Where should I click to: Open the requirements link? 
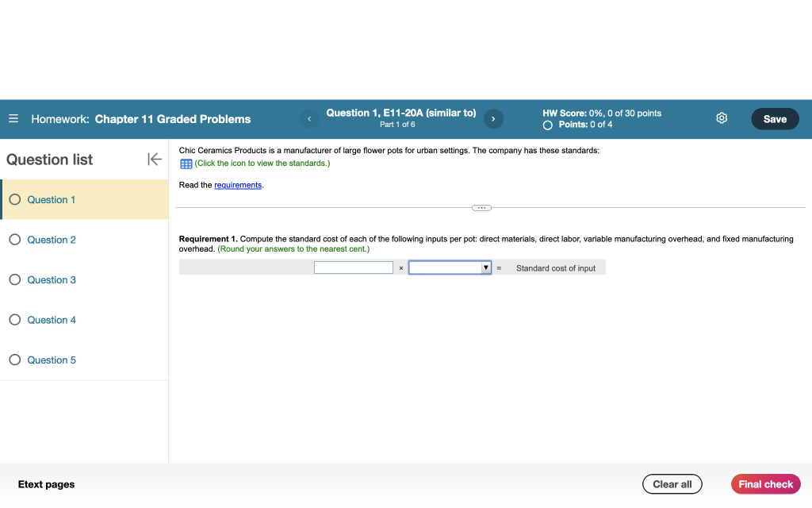[x=238, y=185]
